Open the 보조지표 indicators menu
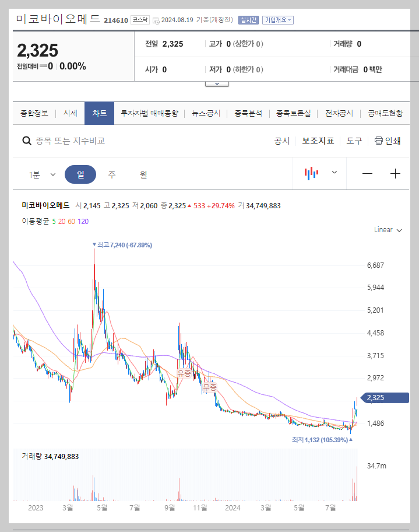Screen dimensions: 419x532 [318, 141]
